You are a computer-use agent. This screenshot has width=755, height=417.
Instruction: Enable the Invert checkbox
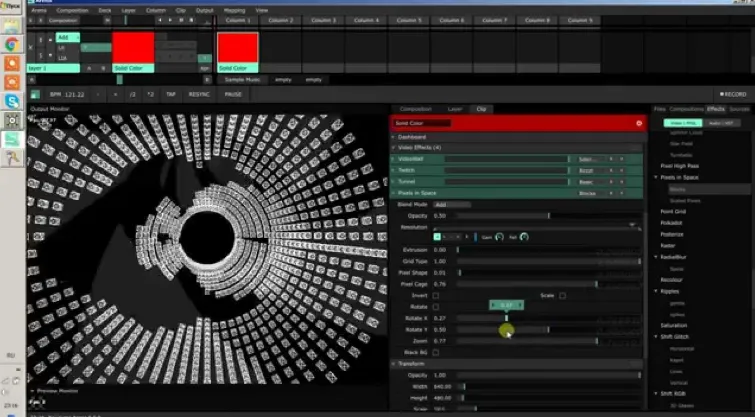436,296
